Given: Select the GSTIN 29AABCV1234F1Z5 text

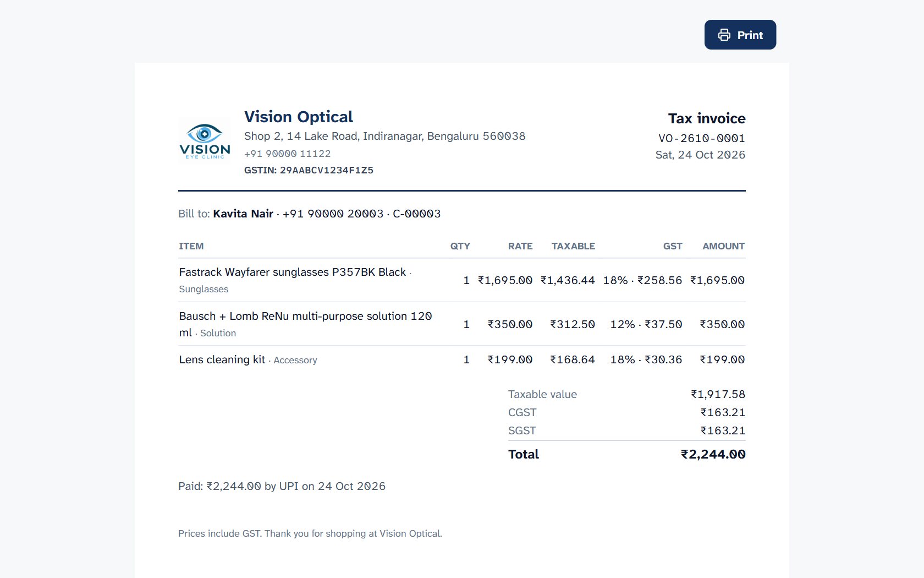Looking at the screenshot, I should coord(309,170).
